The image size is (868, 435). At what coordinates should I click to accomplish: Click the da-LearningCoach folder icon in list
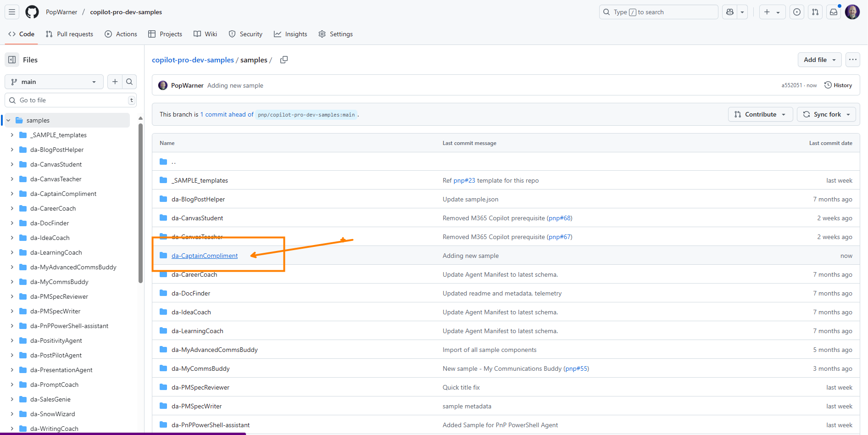[163, 330]
